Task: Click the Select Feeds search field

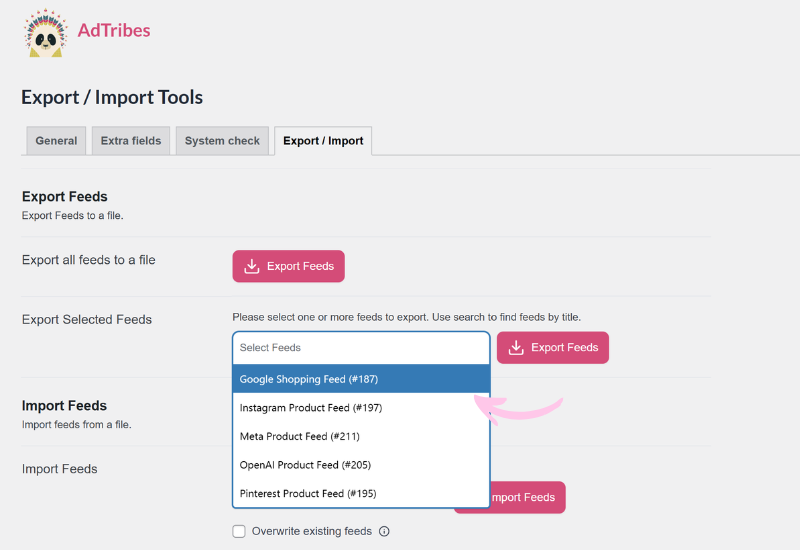Action: click(361, 347)
